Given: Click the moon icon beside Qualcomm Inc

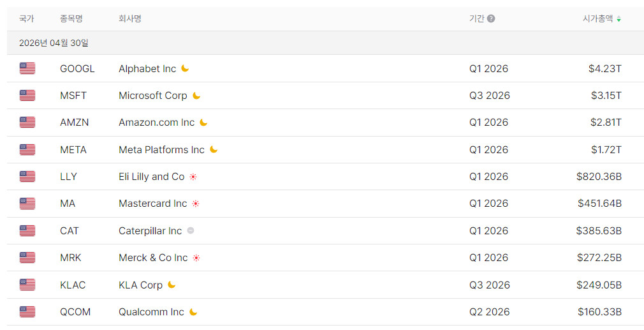Looking at the screenshot, I should (193, 312).
